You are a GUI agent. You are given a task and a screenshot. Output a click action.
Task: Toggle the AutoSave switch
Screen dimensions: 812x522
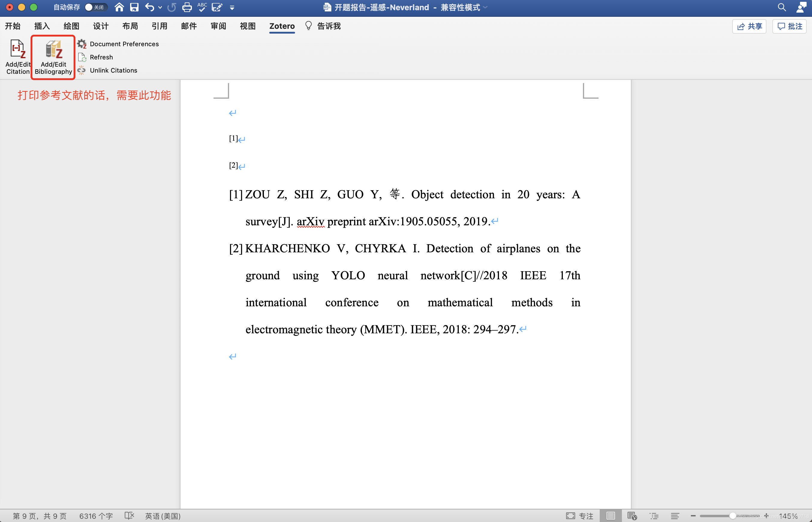[x=96, y=7]
